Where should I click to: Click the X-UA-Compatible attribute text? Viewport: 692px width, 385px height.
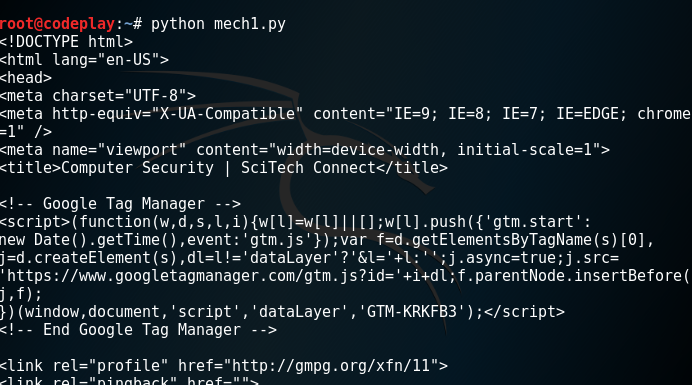click(x=227, y=114)
